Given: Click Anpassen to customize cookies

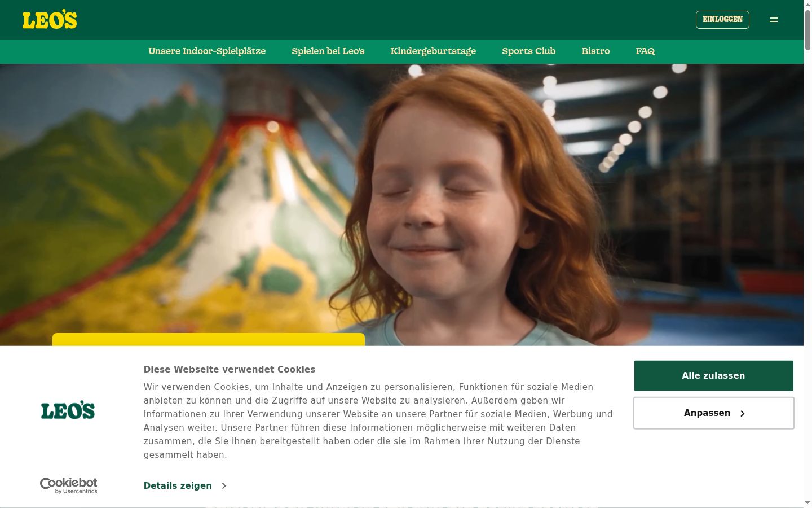Looking at the screenshot, I should pyautogui.click(x=713, y=413).
